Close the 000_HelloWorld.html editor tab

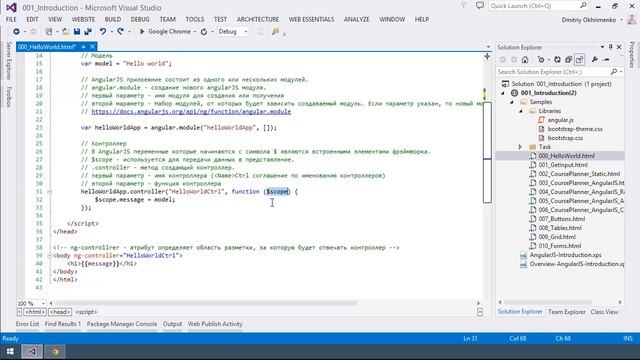[92, 47]
